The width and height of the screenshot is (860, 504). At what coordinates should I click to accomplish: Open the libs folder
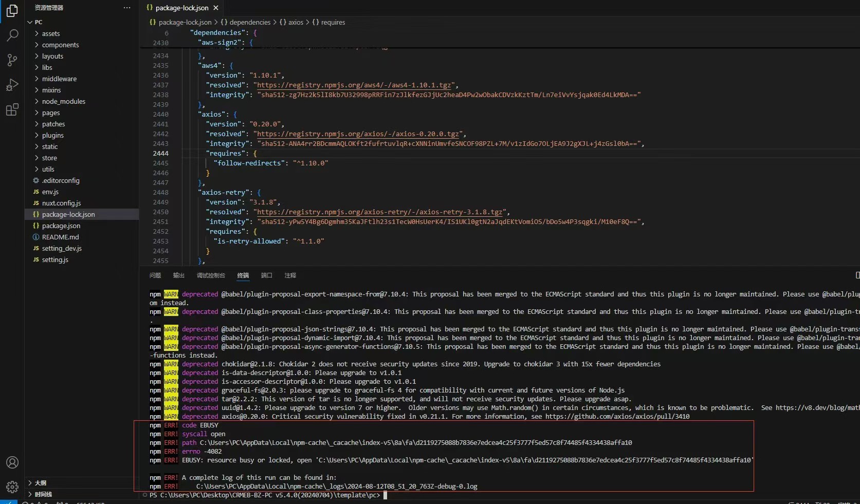47,67
